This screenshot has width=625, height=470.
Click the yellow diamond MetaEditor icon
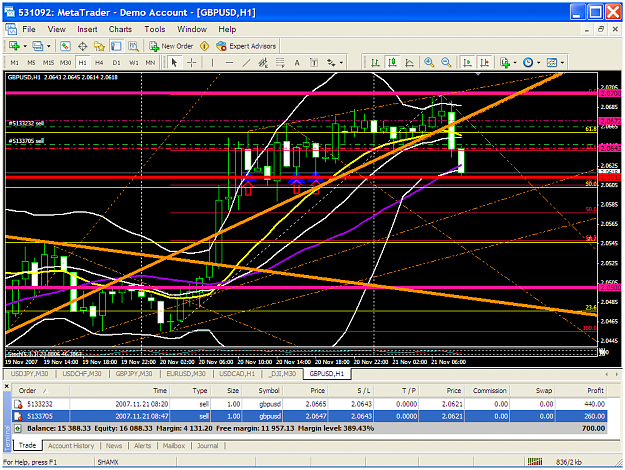[x=204, y=46]
